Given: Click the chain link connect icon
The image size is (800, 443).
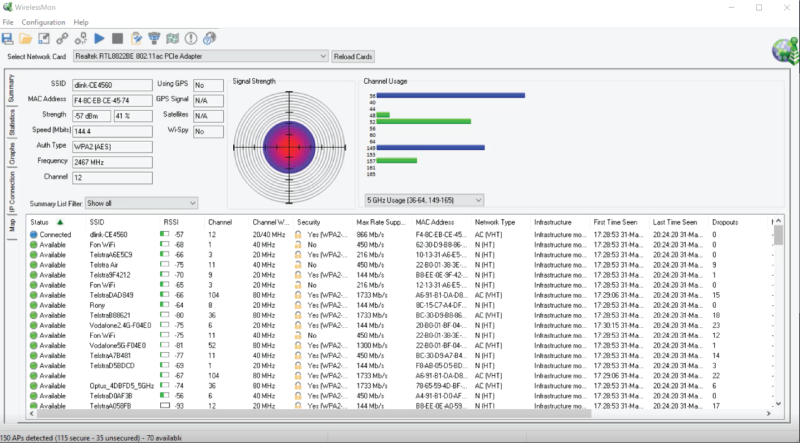Looking at the screenshot, I should pos(62,38).
